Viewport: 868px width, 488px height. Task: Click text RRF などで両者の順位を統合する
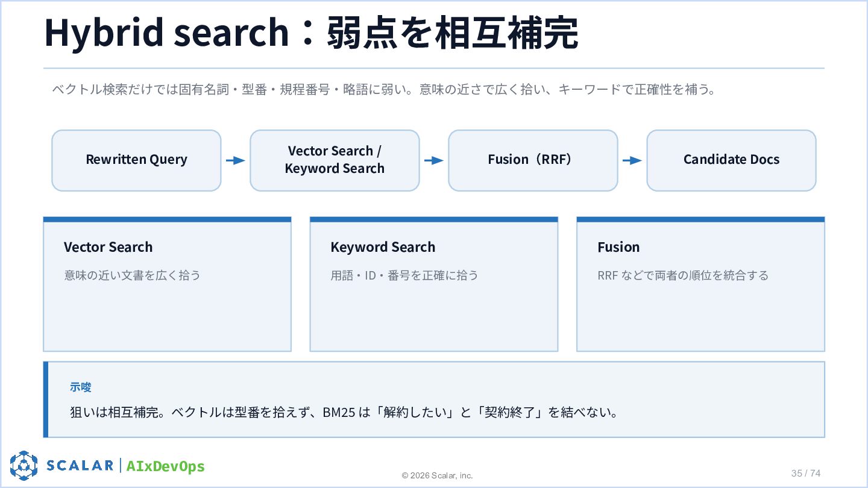683,275
